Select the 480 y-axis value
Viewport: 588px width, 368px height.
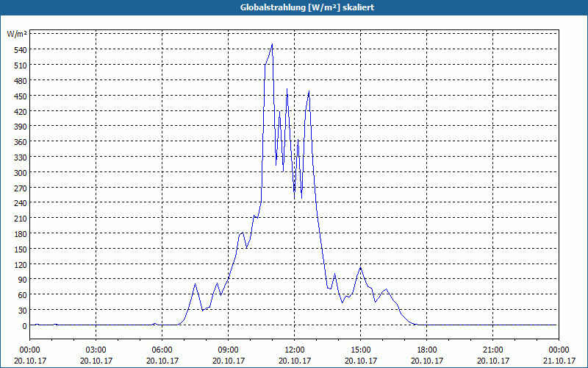click(x=21, y=81)
